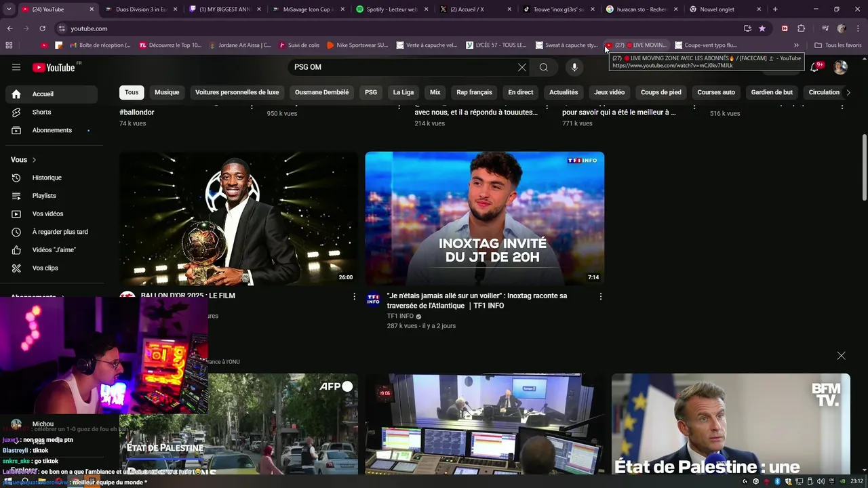
Task: Switch to the MrSavage Icon Cup tab
Action: (x=309, y=9)
